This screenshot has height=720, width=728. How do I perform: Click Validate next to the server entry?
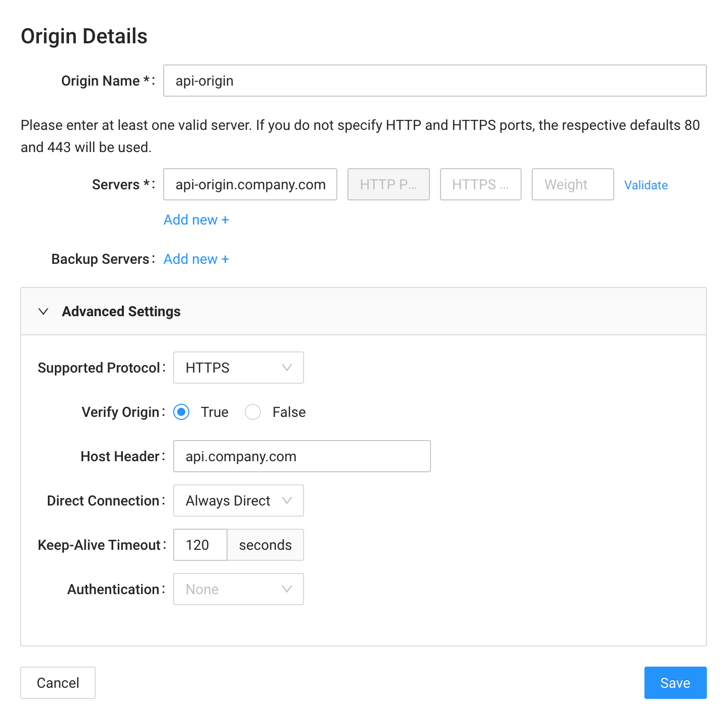(x=646, y=185)
